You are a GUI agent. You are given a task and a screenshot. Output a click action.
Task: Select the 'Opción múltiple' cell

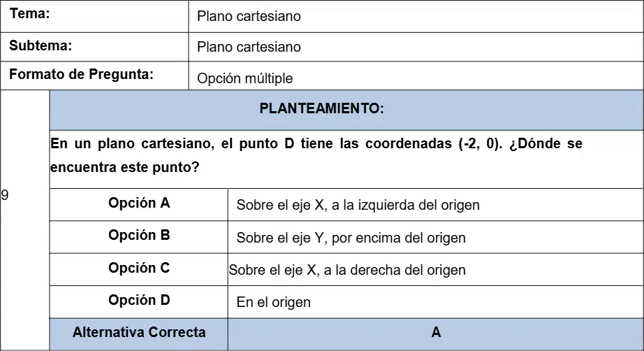coord(416,76)
